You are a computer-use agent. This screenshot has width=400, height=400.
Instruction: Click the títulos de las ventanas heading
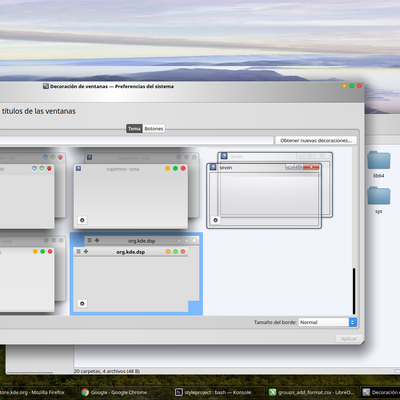(x=39, y=111)
